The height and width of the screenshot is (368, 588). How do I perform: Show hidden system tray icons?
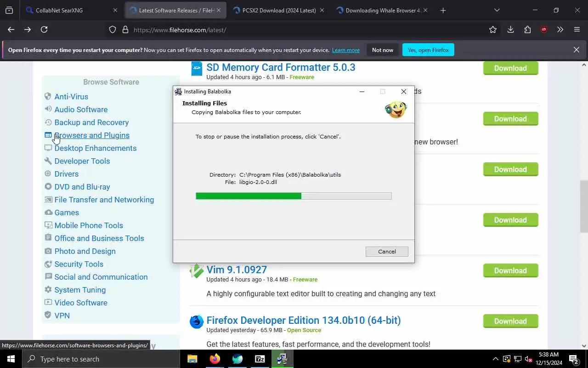point(495,359)
